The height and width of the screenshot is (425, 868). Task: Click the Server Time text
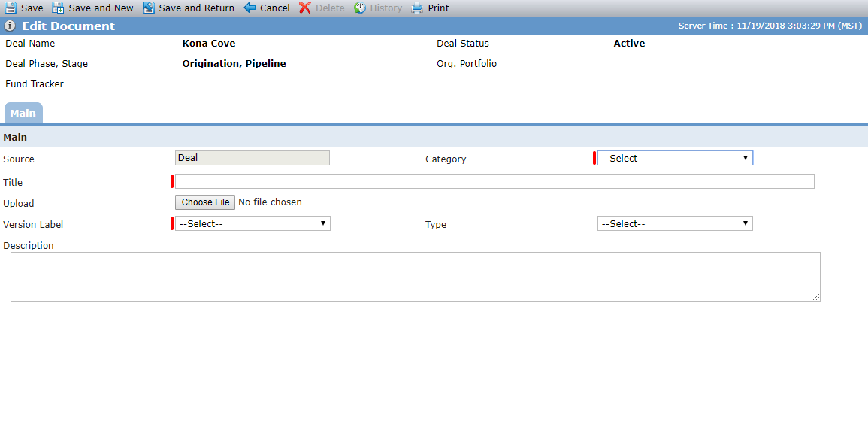pyautogui.click(x=770, y=26)
